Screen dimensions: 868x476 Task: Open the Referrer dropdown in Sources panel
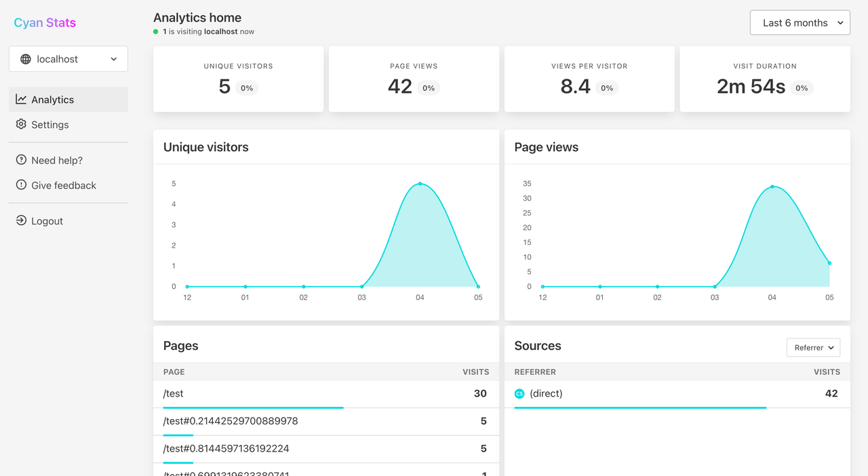click(x=813, y=347)
